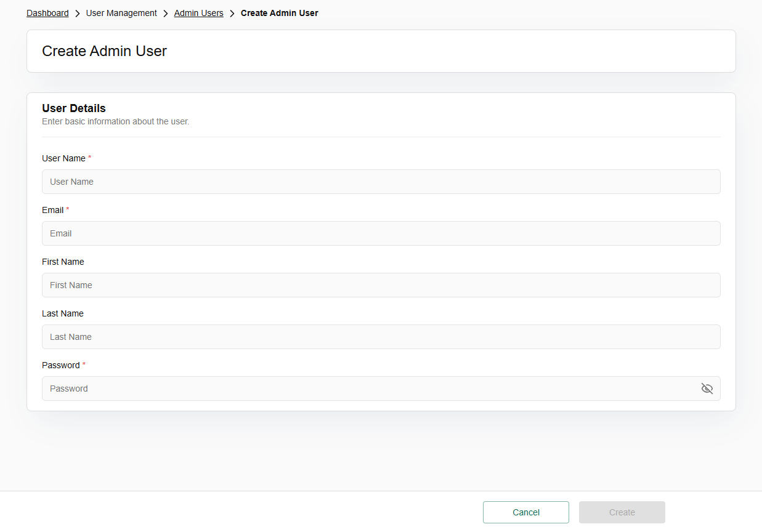Image resolution: width=762 pixels, height=532 pixels.
Task: Go to the Dashboard breadcrumb link
Action: click(47, 13)
